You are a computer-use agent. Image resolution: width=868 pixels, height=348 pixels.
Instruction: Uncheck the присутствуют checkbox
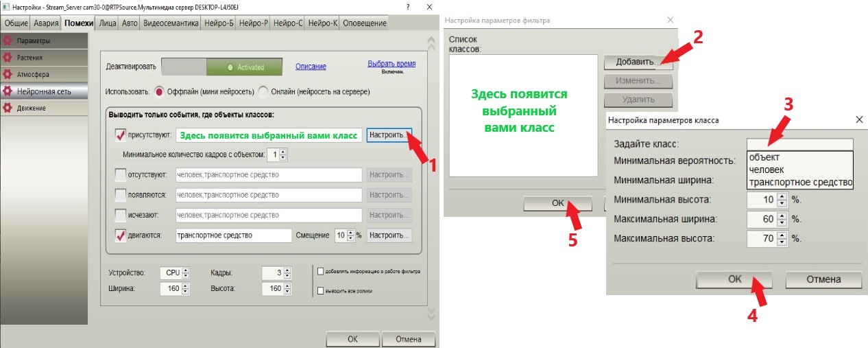121,135
